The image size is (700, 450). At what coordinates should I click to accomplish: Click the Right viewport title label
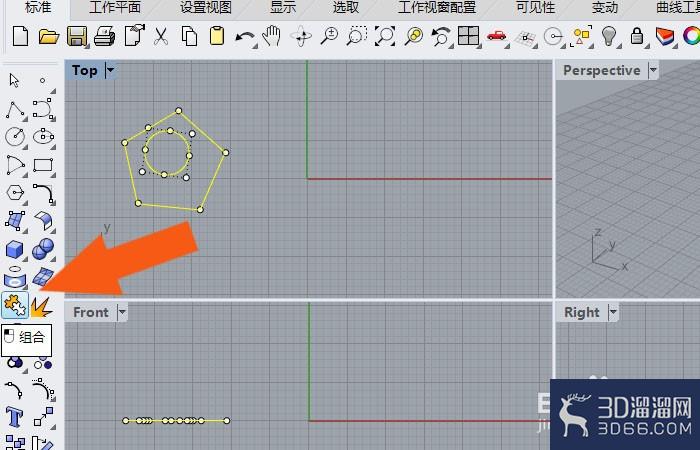[582, 312]
